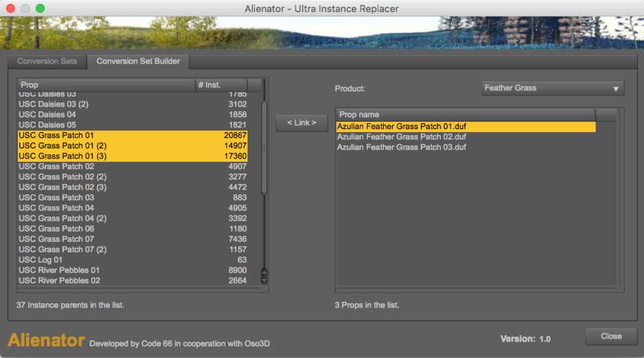Viewport: 644px width, 358px height.
Task: Click the Prop name column header
Action: click(465, 115)
